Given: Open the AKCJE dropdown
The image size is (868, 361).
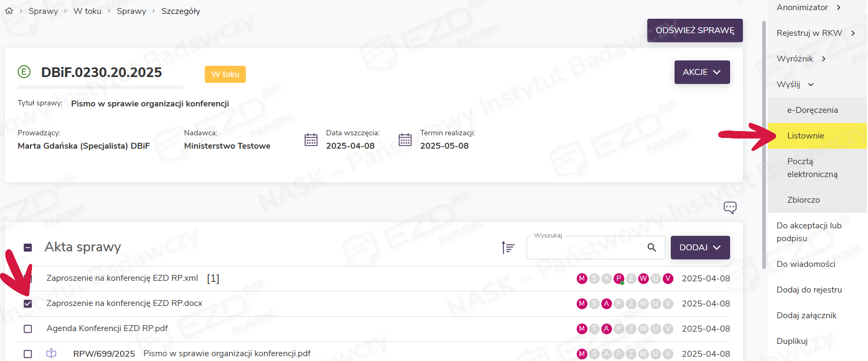Looking at the screenshot, I should (702, 72).
